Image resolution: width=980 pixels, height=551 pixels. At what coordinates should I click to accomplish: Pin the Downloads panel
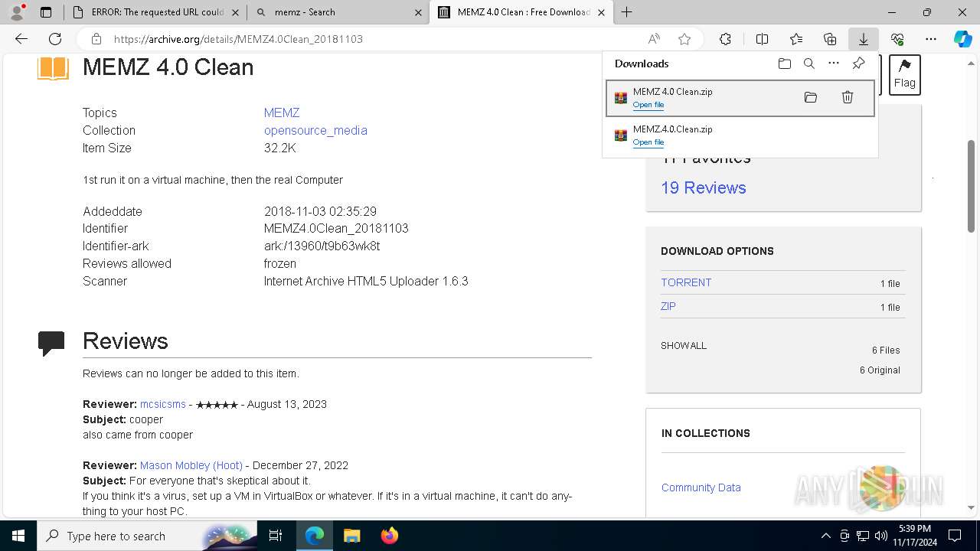click(x=858, y=64)
